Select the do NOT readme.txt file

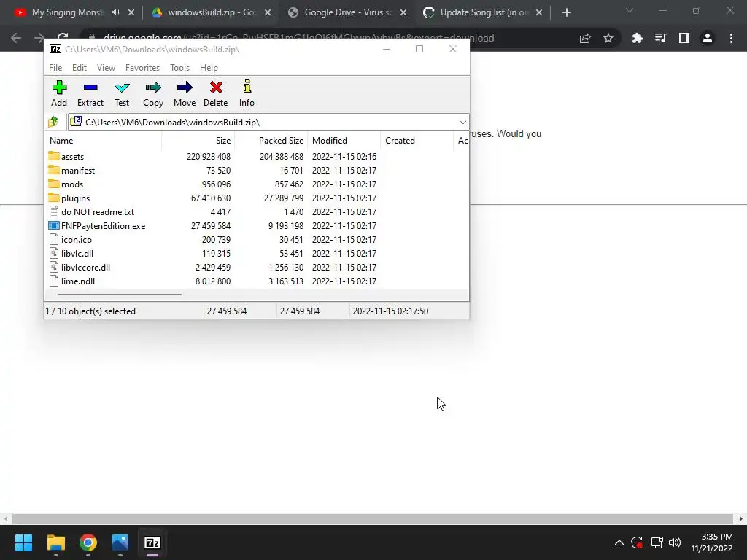(98, 212)
